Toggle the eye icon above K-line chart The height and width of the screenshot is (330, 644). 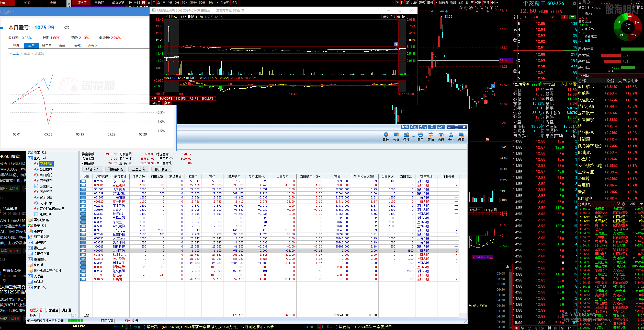[x=461, y=8]
